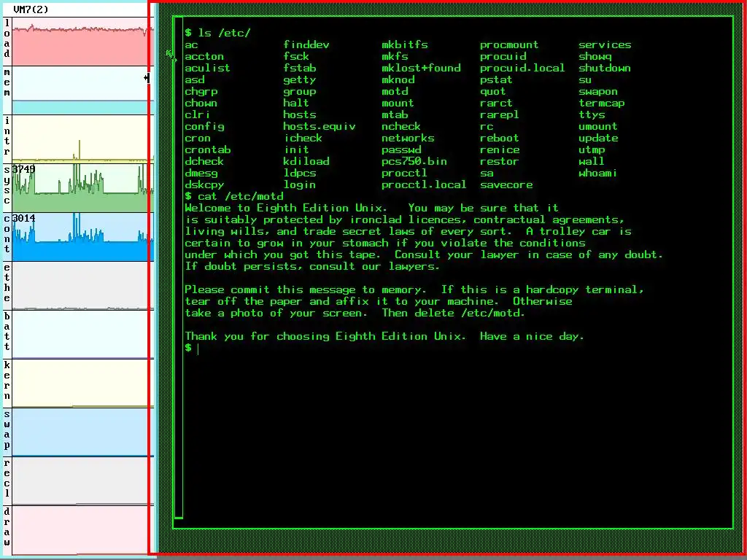Click 'mkbitfs' in the directory listing

pos(405,44)
